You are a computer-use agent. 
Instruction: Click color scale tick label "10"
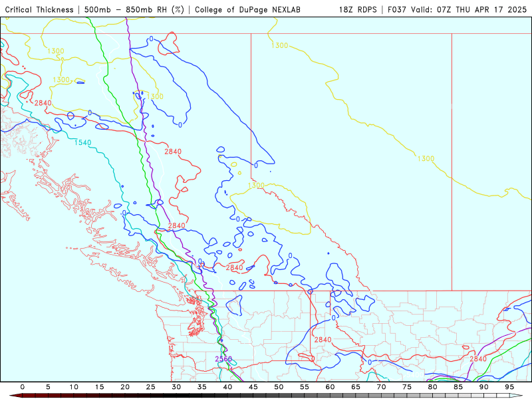click(x=74, y=387)
